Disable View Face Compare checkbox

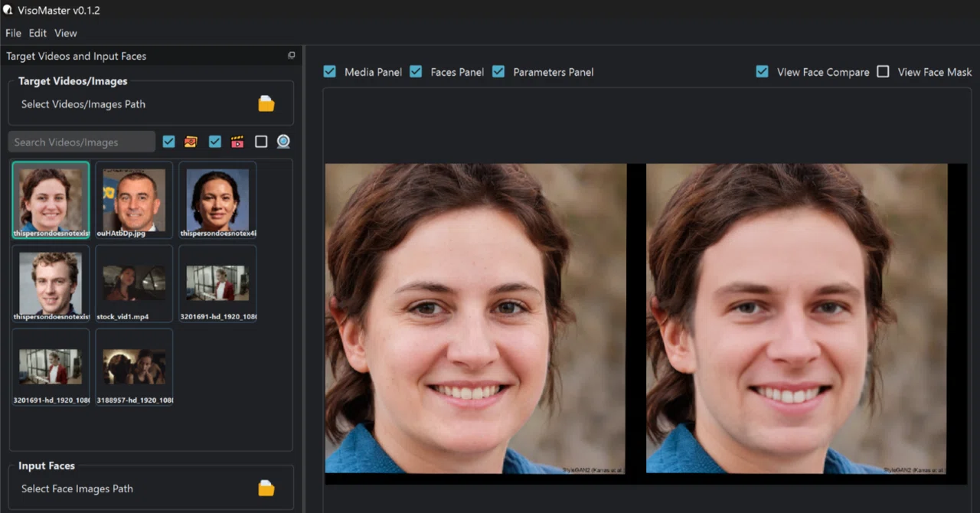point(762,71)
